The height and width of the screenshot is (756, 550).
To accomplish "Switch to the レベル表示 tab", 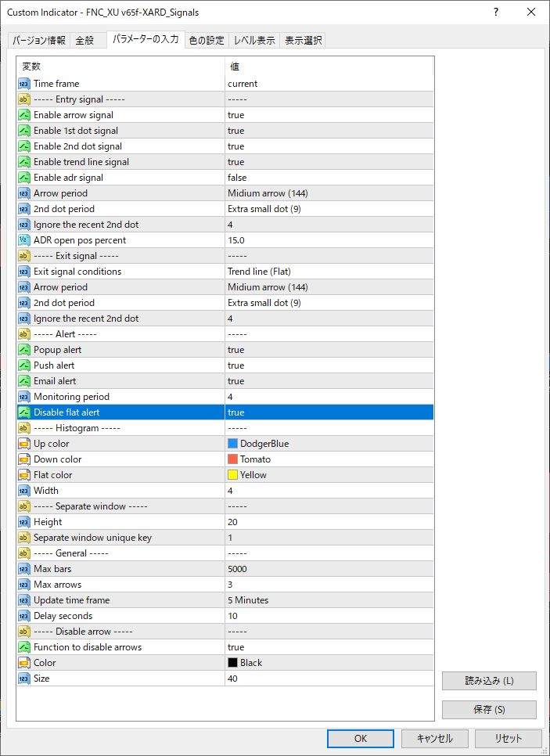I will [x=254, y=41].
